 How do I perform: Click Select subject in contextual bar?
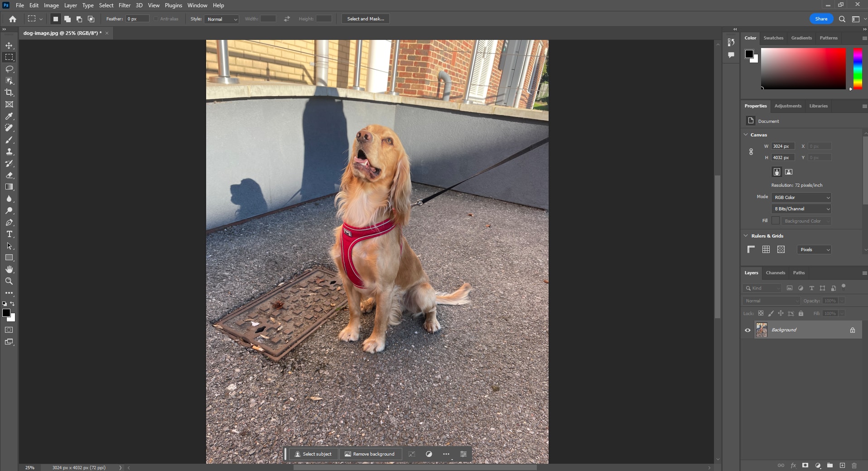tap(313, 454)
